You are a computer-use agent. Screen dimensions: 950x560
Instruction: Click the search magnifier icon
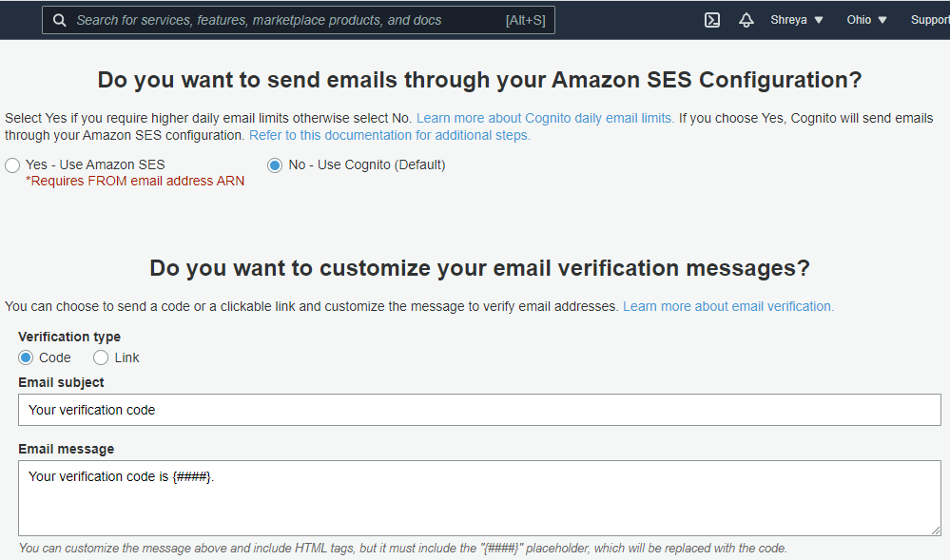[x=60, y=20]
